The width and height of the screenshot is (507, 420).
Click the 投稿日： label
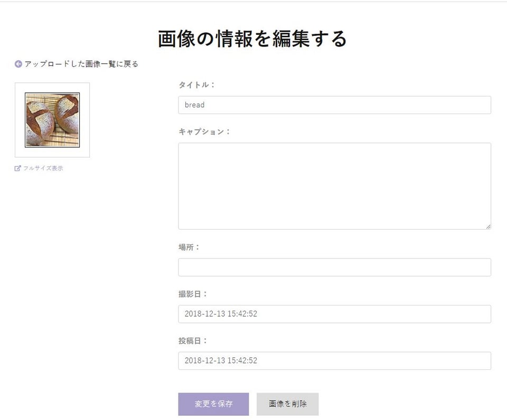click(193, 341)
